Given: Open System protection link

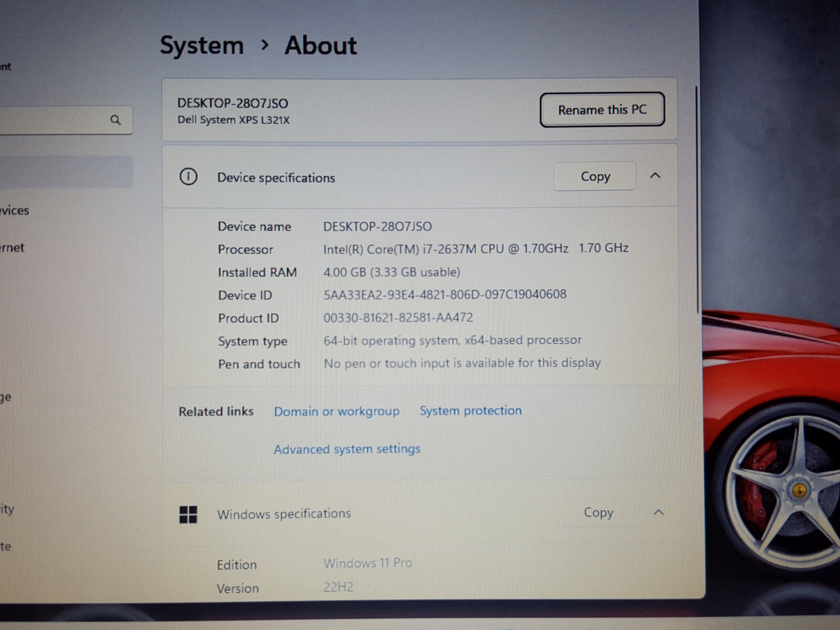Looking at the screenshot, I should pyautogui.click(x=471, y=411).
